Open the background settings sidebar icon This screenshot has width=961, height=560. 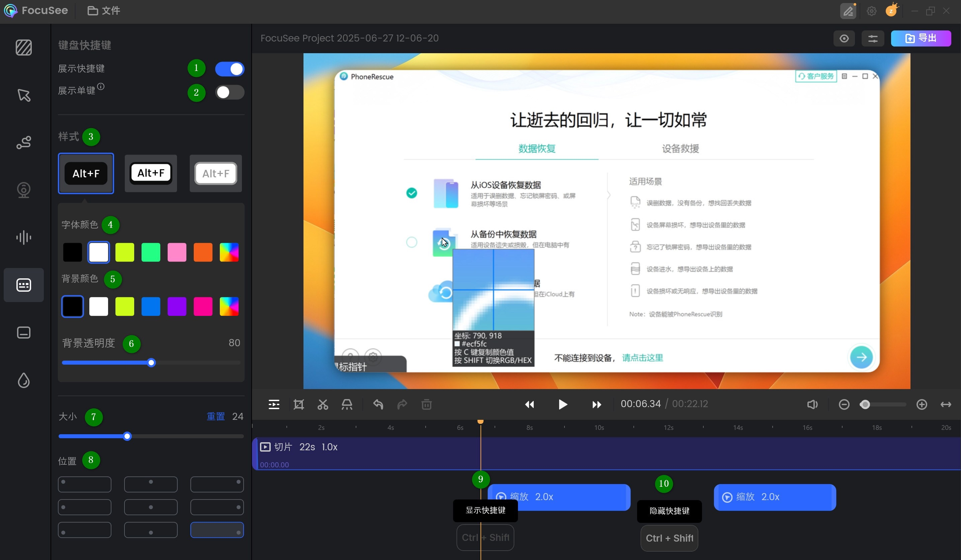[24, 48]
